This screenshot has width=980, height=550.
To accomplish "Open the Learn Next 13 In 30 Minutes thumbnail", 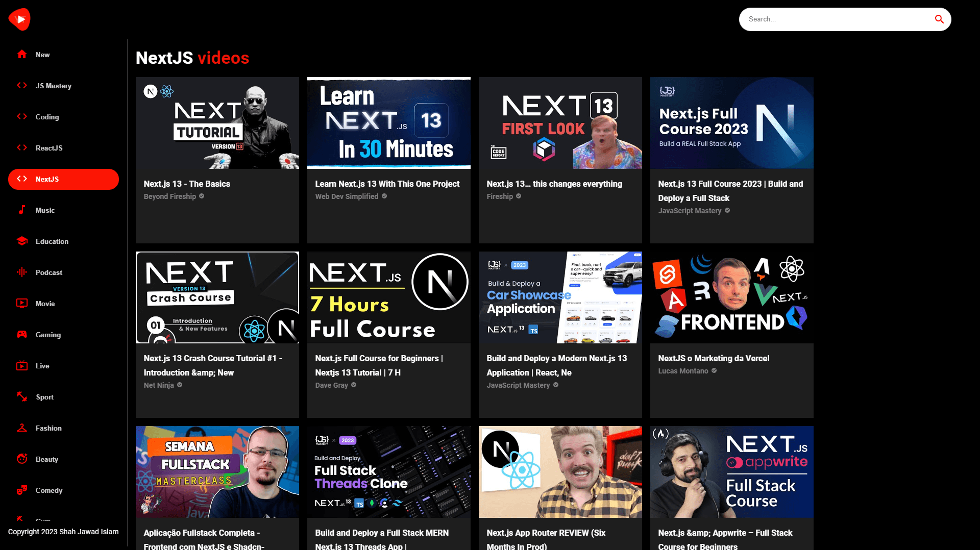I will (x=389, y=123).
